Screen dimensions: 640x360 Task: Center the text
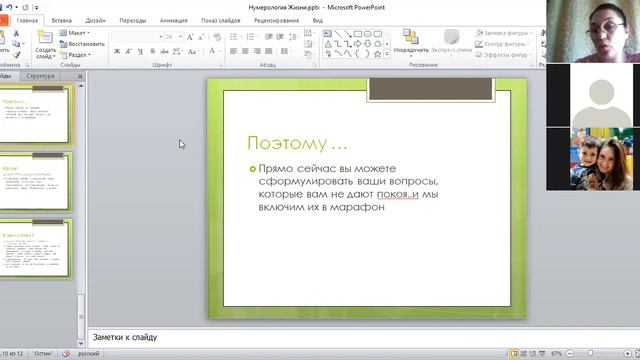245,51
